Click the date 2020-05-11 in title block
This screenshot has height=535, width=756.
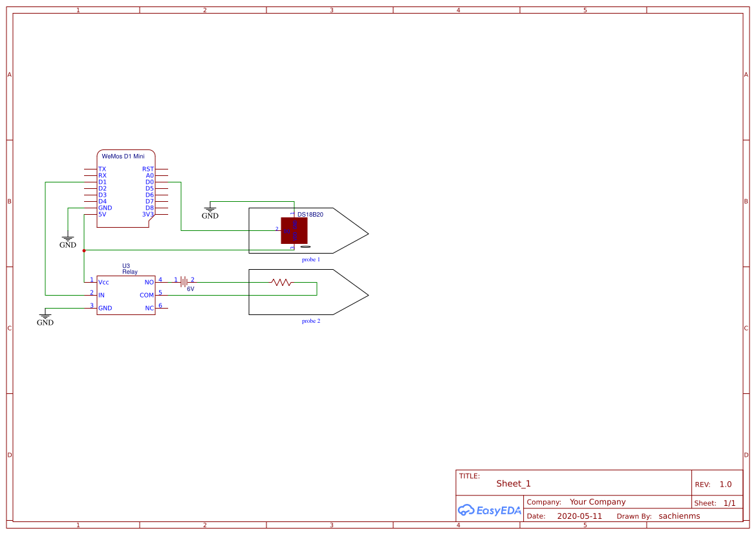tap(579, 516)
